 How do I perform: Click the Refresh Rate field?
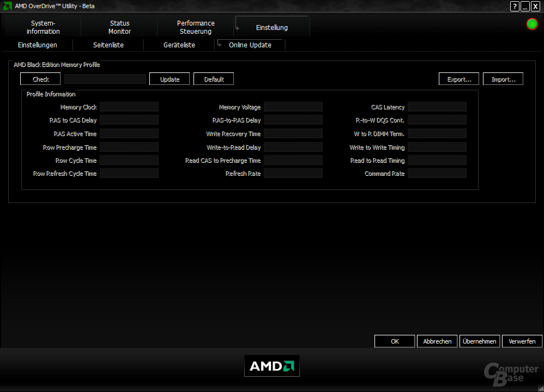click(293, 173)
